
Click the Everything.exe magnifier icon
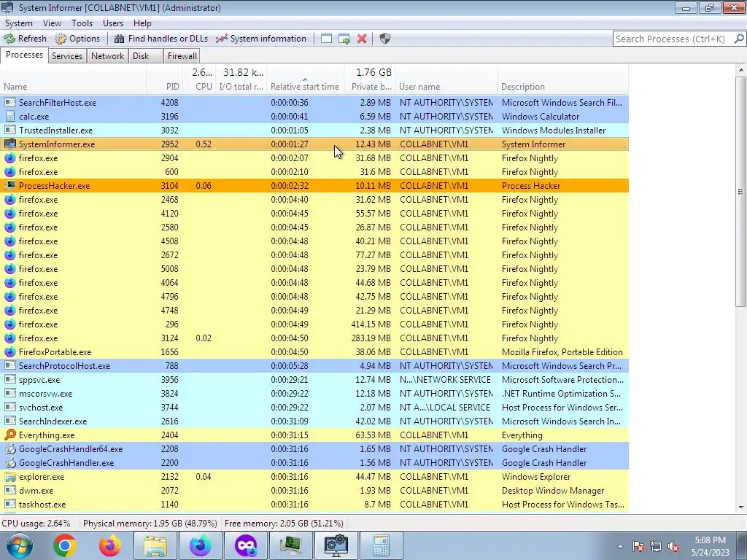tap(9, 435)
